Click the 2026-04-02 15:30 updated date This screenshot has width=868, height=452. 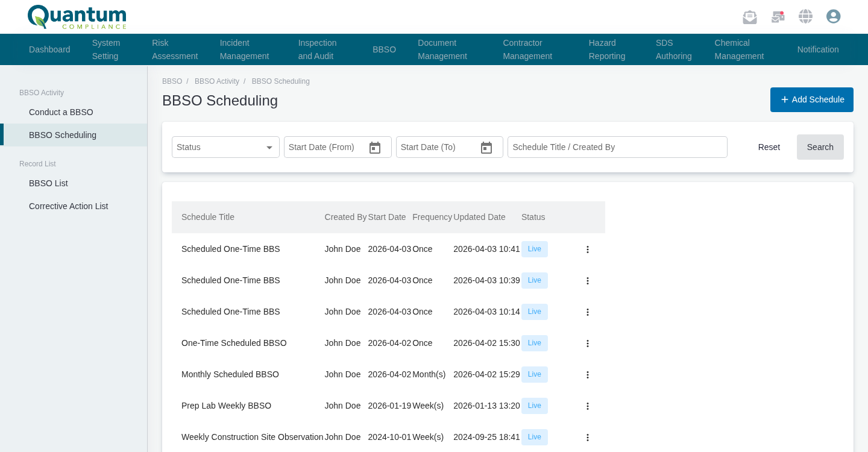click(486, 343)
